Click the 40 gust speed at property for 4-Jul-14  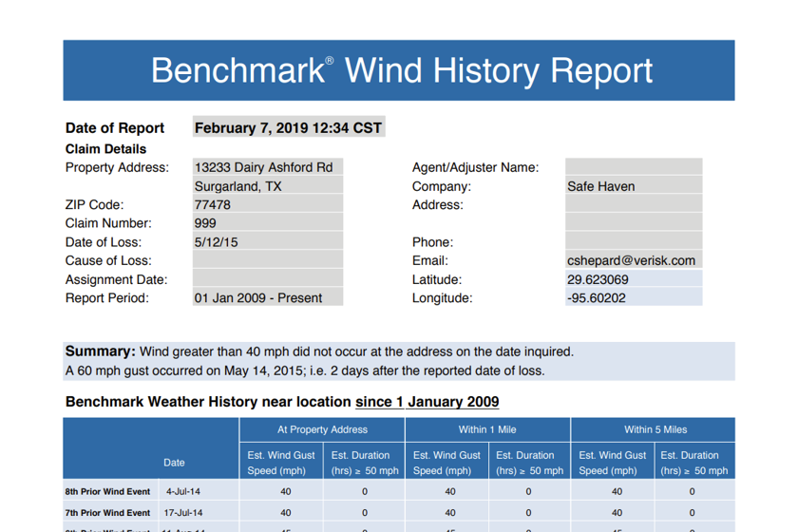pyautogui.click(x=286, y=492)
